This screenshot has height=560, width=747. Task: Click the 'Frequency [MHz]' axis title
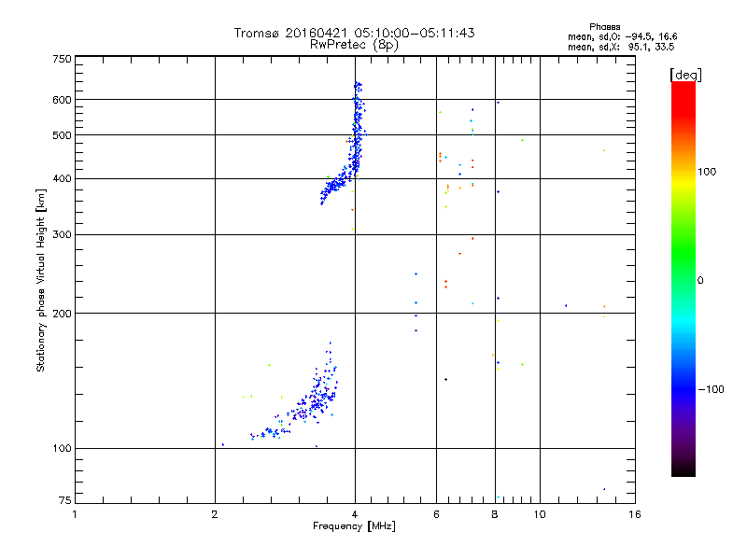click(x=354, y=526)
